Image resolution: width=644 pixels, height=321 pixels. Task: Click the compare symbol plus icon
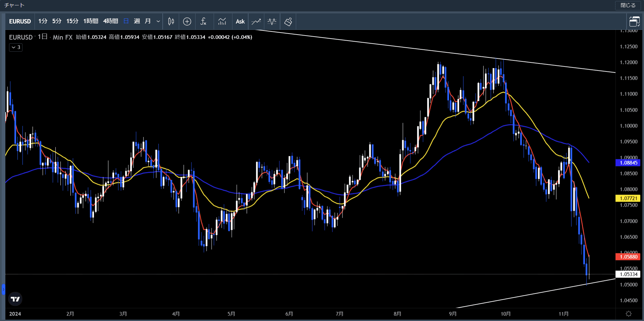click(187, 21)
